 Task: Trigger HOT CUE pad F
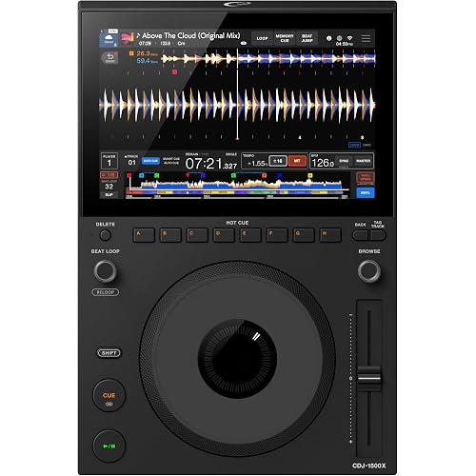point(277,235)
